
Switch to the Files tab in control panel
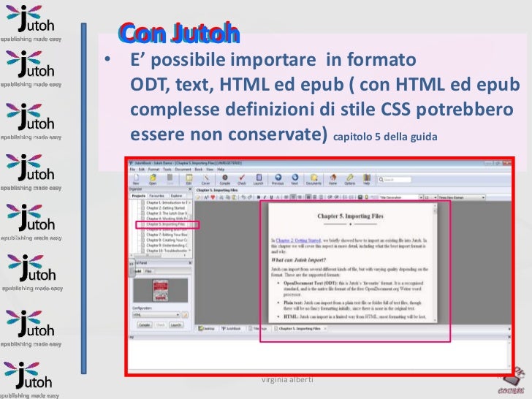pos(148,271)
